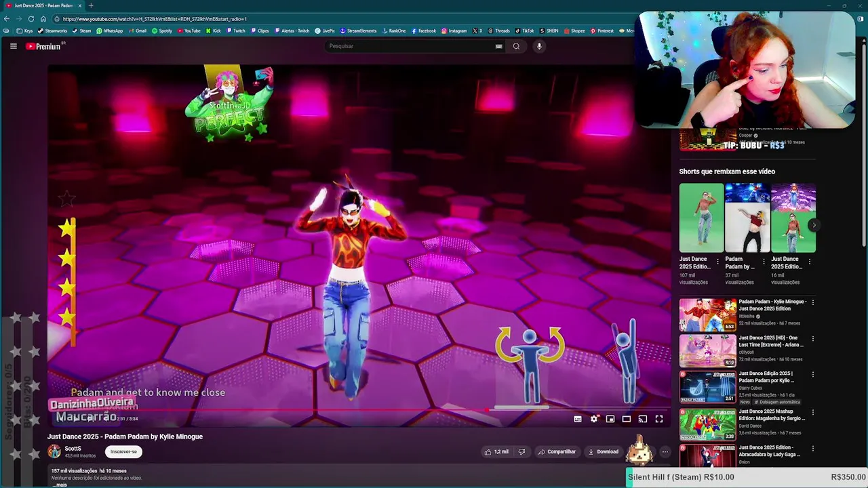Like the video with 1,2 mil likes

pyautogui.click(x=496, y=451)
